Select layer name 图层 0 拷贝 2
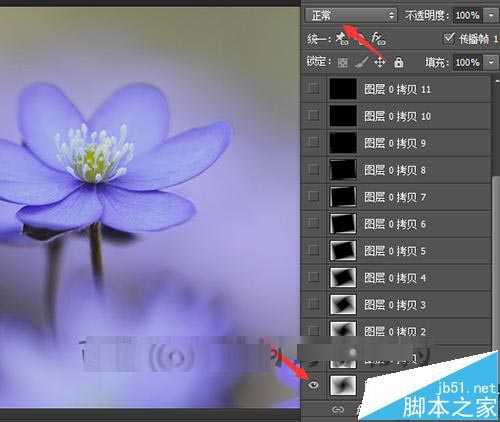Image resolution: width=500 pixels, height=422 pixels. point(395,331)
